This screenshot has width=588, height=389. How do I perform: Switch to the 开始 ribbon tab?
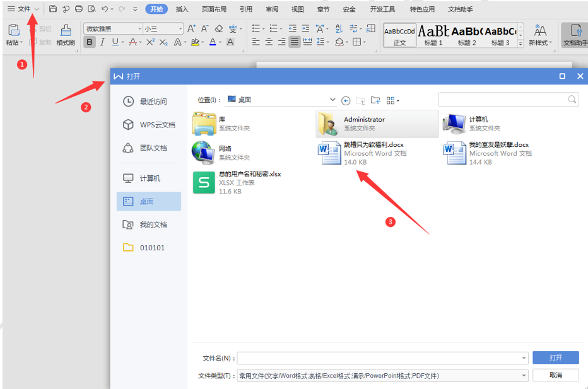click(156, 9)
